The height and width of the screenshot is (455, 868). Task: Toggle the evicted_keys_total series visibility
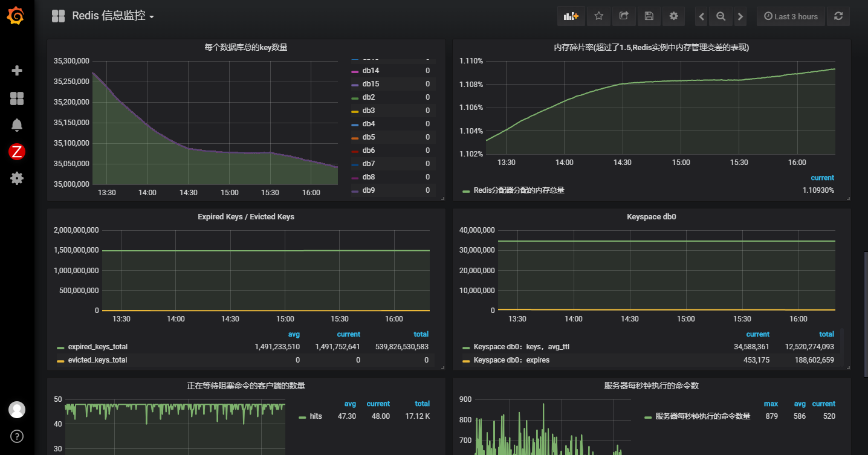pyautogui.click(x=97, y=360)
